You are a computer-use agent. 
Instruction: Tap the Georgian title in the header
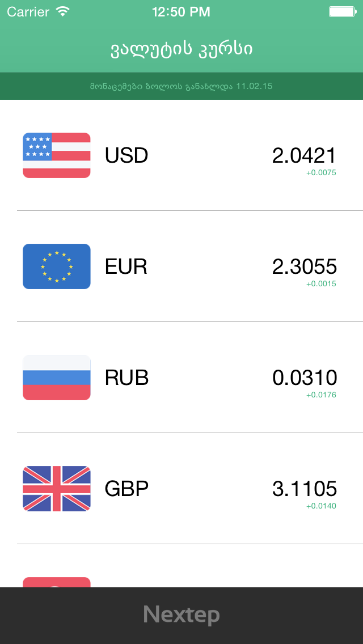click(181, 49)
